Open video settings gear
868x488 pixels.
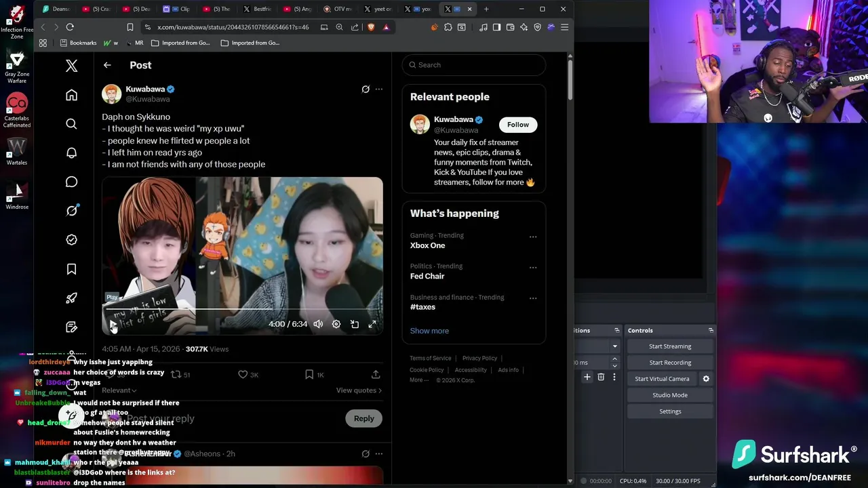[x=336, y=324]
